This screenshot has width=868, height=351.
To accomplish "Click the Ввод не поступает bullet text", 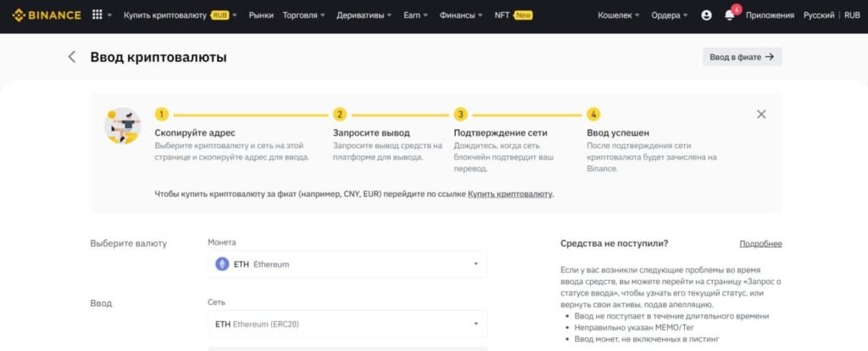I will pyautogui.click(x=671, y=316).
